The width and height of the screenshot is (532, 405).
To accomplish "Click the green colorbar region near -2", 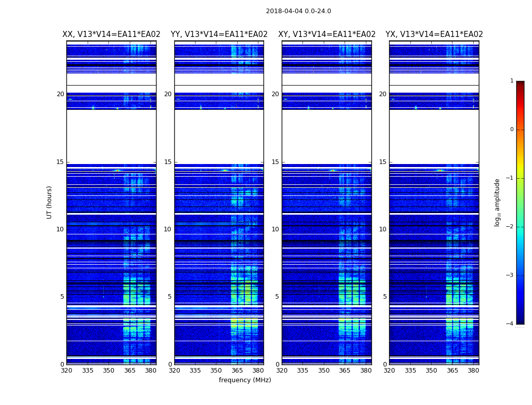I will 520,227.
